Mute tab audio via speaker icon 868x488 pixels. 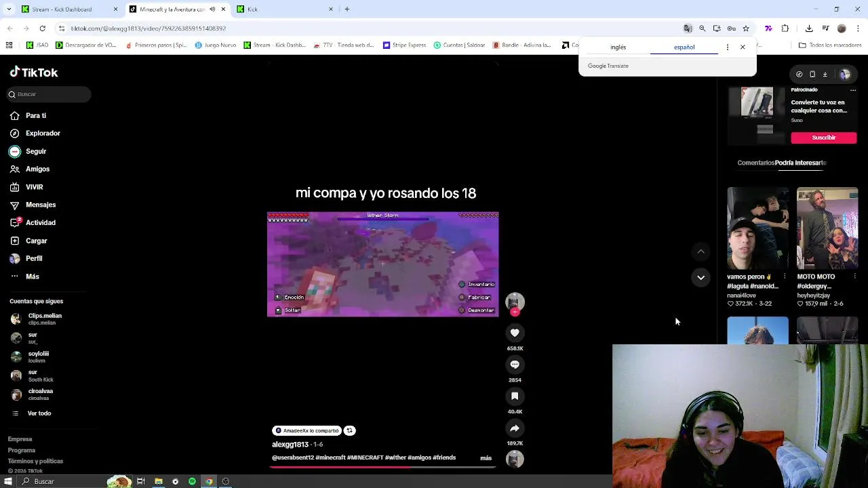point(212,9)
